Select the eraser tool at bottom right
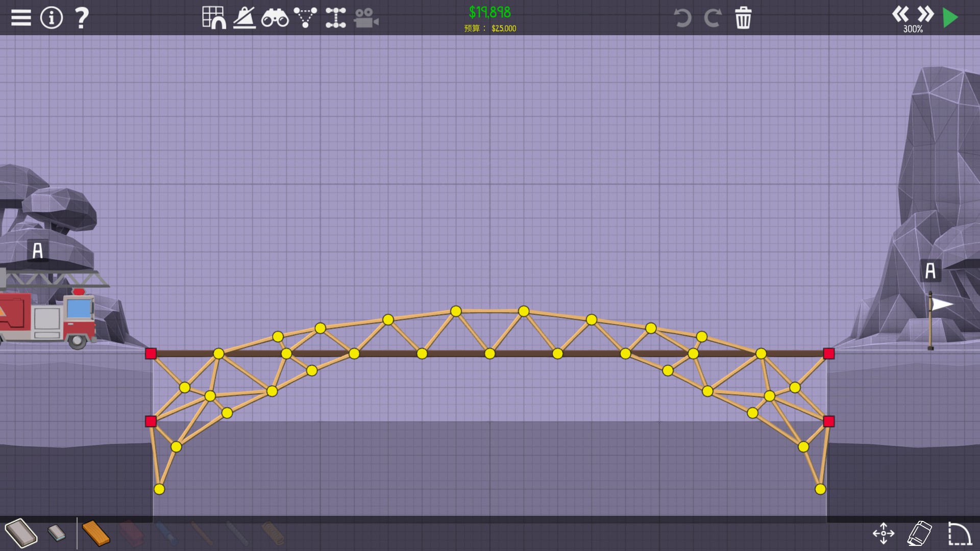The width and height of the screenshot is (980, 551). tap(920, 534)
